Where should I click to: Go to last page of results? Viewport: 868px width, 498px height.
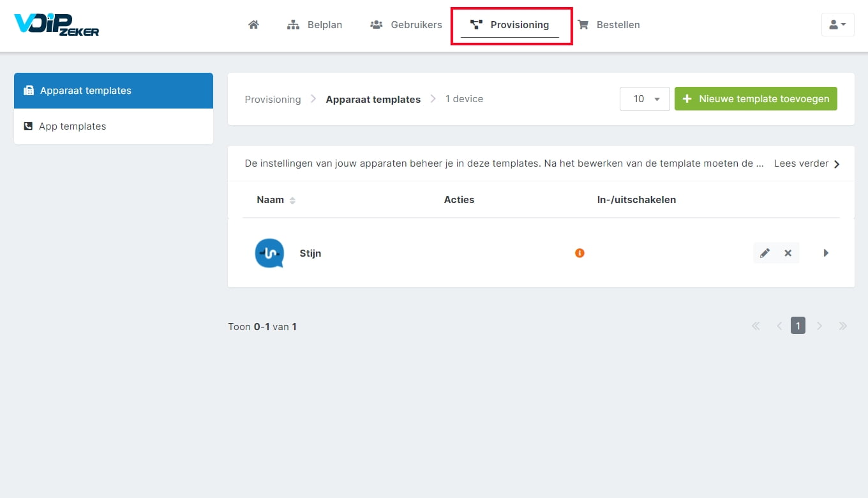(842, 326)
